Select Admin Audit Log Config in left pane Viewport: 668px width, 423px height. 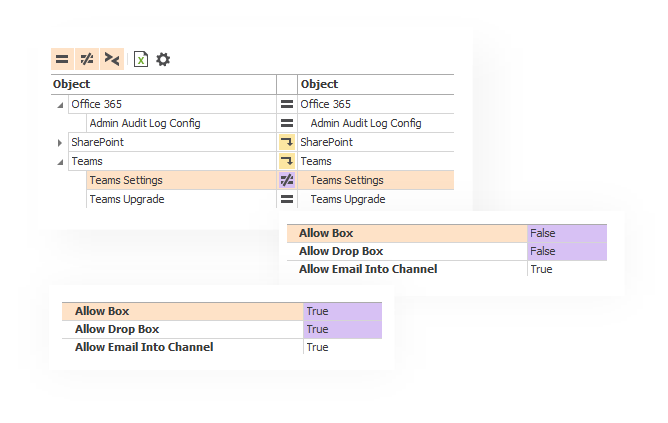[x=145, y=123]
